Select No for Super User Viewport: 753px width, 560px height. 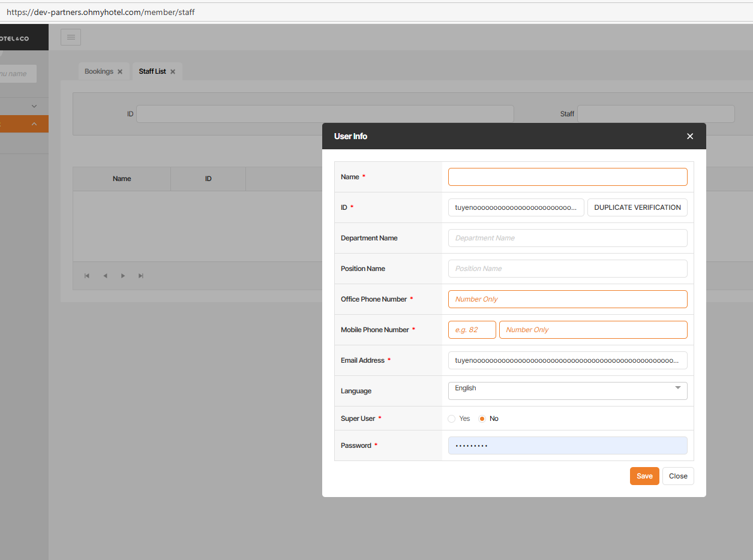pyautogui.click(x=482, y=419)
